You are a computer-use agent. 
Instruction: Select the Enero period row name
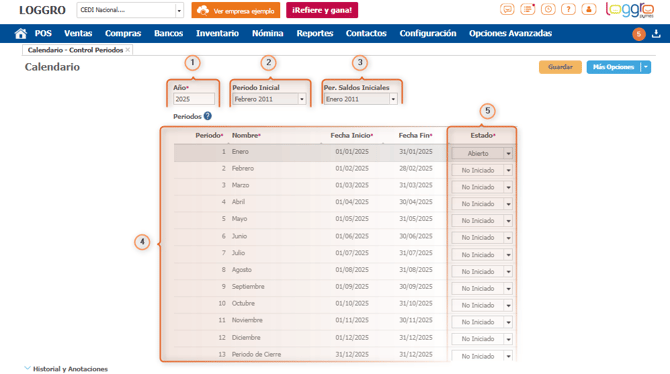[240, 152]
